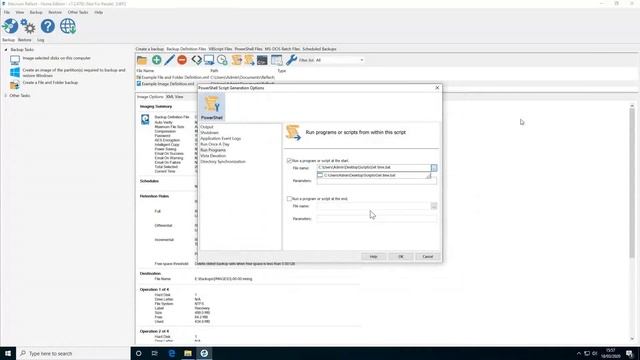
Task: Click the monitor icon beside Image selected disks
Action: tap(15, 60)
